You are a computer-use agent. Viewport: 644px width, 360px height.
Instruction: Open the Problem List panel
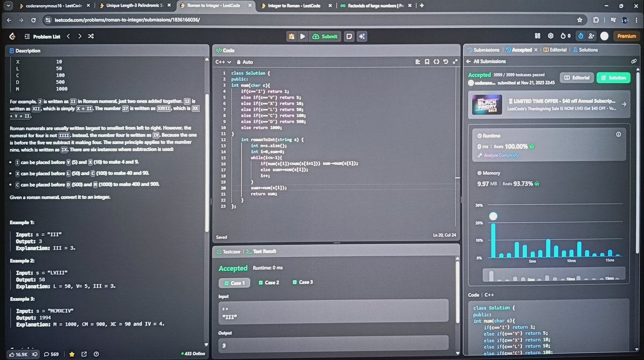click(43, 36)
